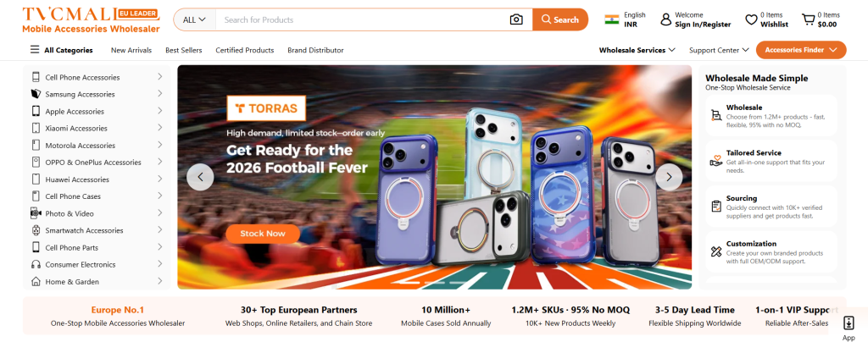Click the orange Search button
The width and height of the screenshot is (868, 342).
click(560, 19)
